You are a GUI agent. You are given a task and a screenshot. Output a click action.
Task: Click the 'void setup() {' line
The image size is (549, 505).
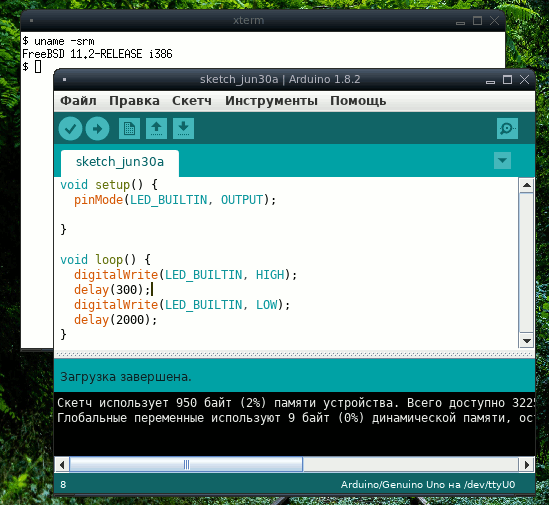109,185
